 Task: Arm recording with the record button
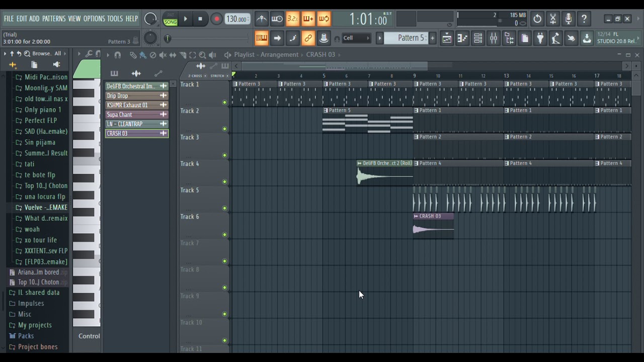(x=216, y=19)
